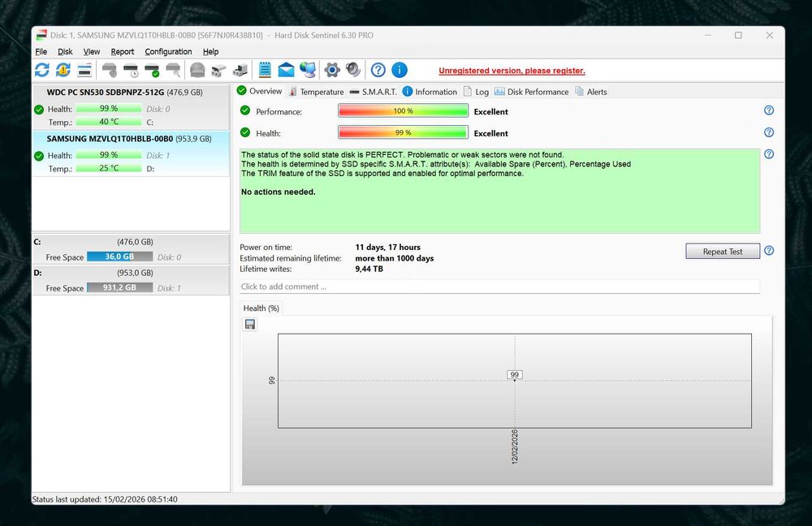Switch to the Alerts tab

591,92
